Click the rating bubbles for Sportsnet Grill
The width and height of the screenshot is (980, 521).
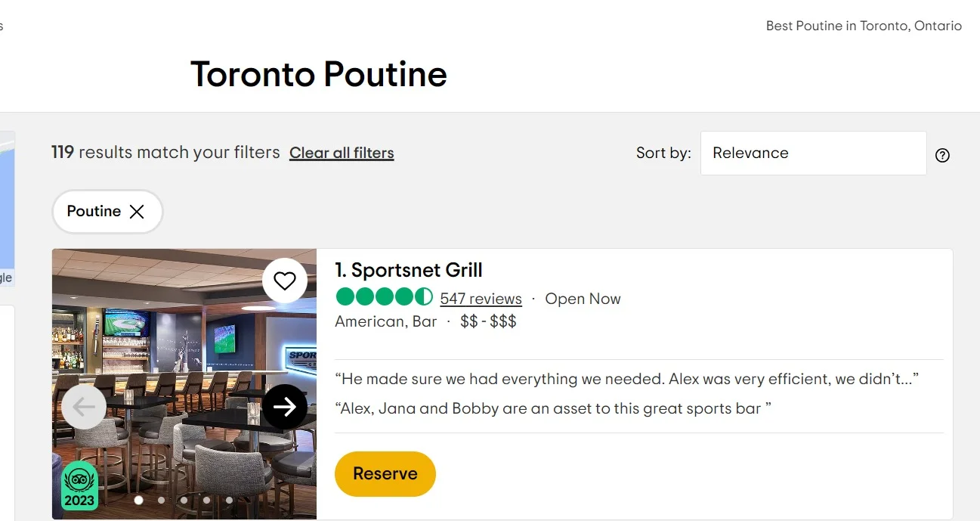click(384, 296)
